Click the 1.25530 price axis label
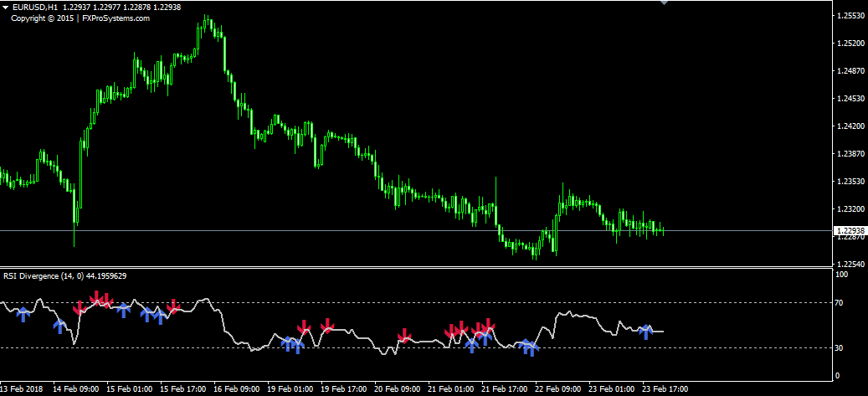This screenshot has height=396, width=868. point(850,16)
